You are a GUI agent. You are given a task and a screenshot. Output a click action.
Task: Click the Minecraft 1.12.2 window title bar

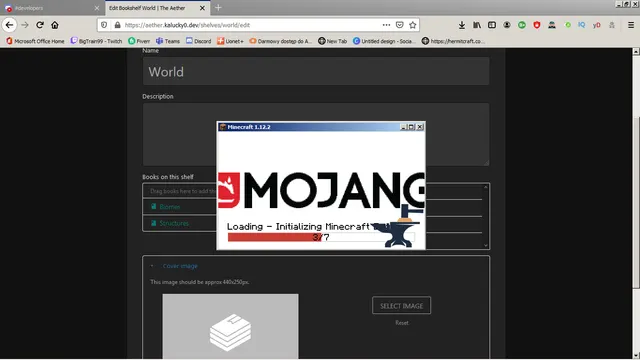[321, 127]
